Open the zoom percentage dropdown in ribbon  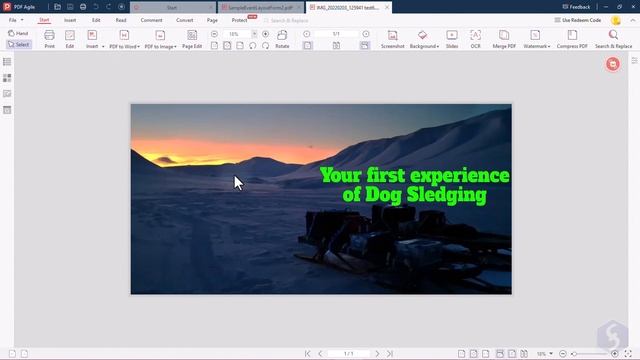(254, 34)
